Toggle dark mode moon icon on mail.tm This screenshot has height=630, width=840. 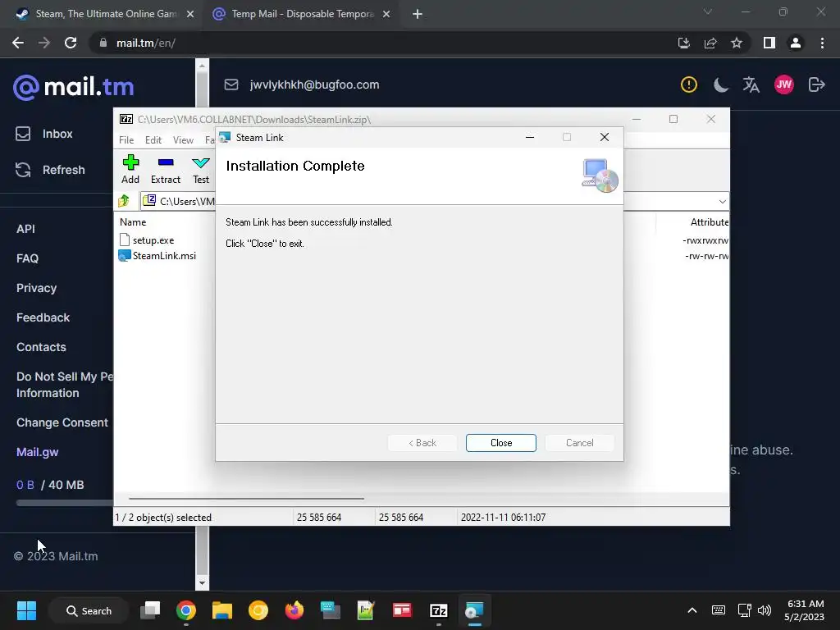pos(721,84)
